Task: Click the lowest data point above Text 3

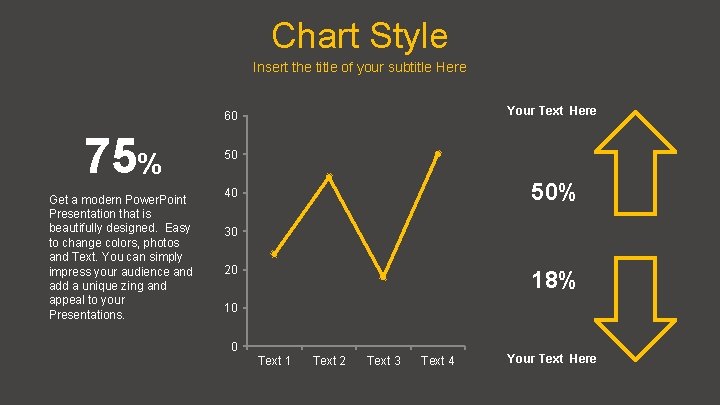Action: tap(384, 277)
